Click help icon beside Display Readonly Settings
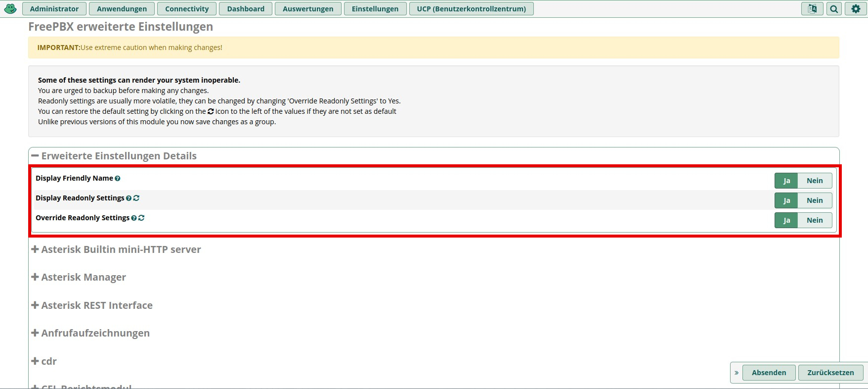Image resolution: width=868 pixels, height=389 pixels. tap(129, 198)
